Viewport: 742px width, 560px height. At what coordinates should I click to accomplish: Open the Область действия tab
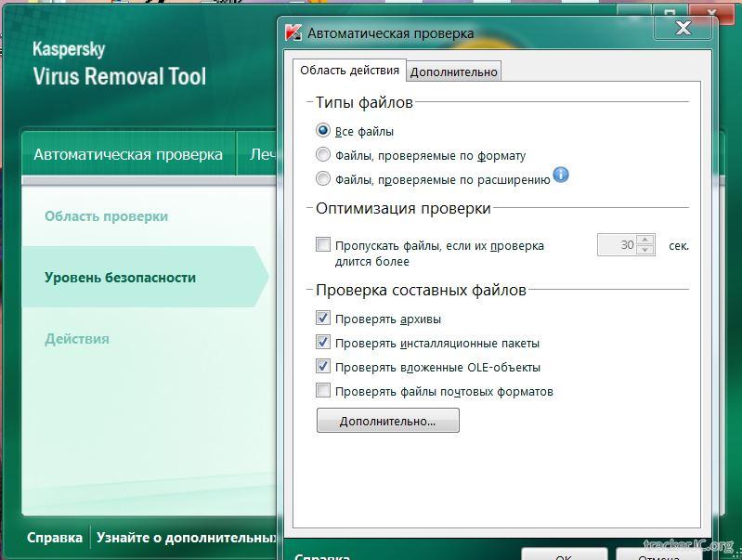click(349, 71)
